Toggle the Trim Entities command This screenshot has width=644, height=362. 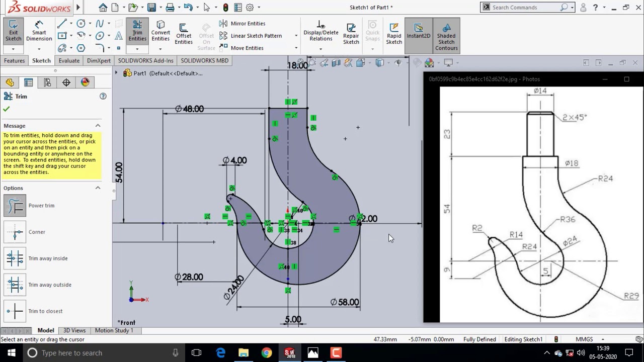[x=137, y=31]
